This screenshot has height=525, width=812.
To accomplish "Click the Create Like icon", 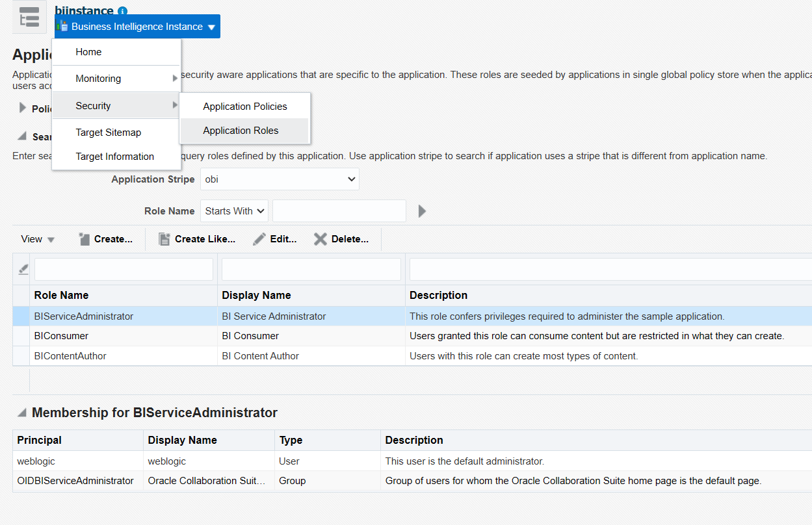I will coord(164,239).
